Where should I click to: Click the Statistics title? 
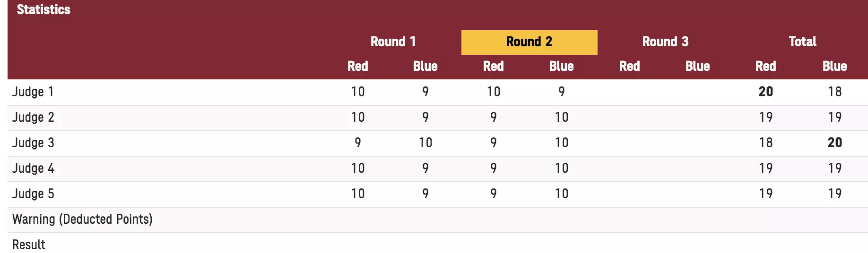[43, 10]
